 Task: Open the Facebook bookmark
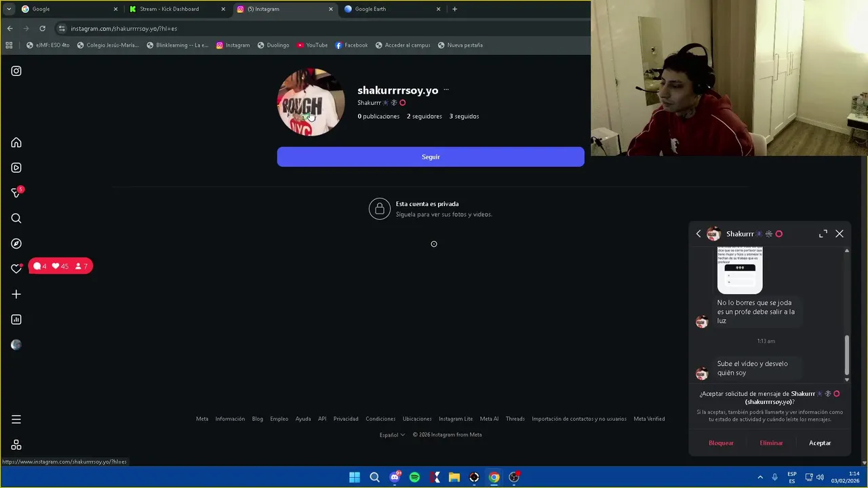coord(351,45)
